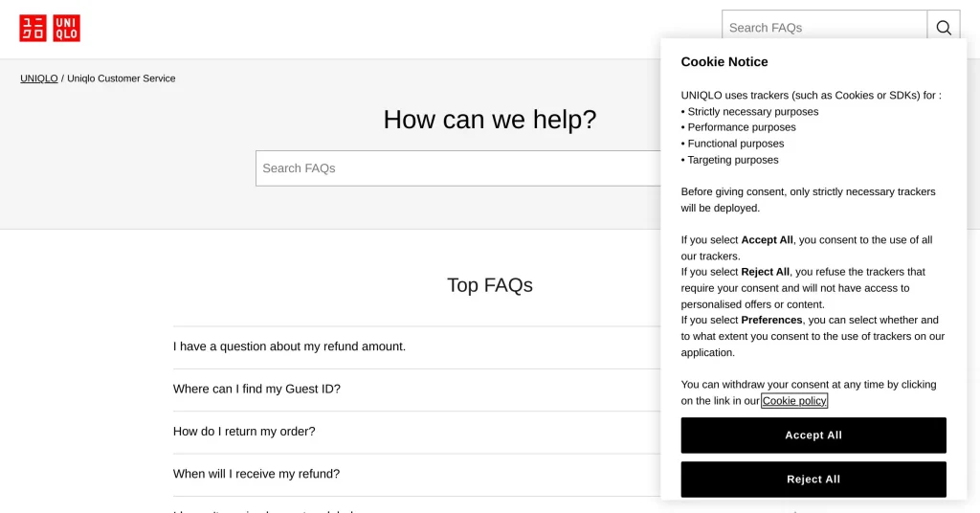Accept all cookies
This screenshot has width=980, height=513.
813,435
